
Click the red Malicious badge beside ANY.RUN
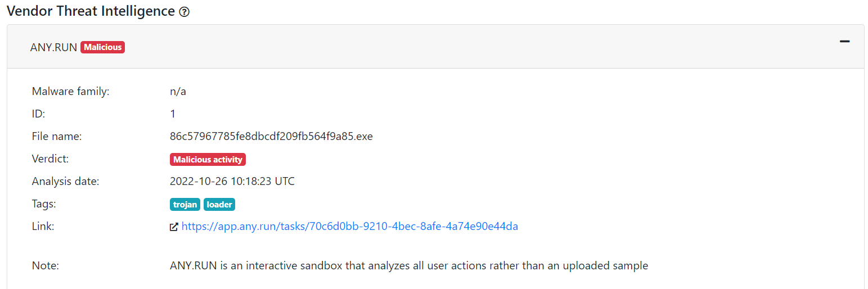click(102, 47)
